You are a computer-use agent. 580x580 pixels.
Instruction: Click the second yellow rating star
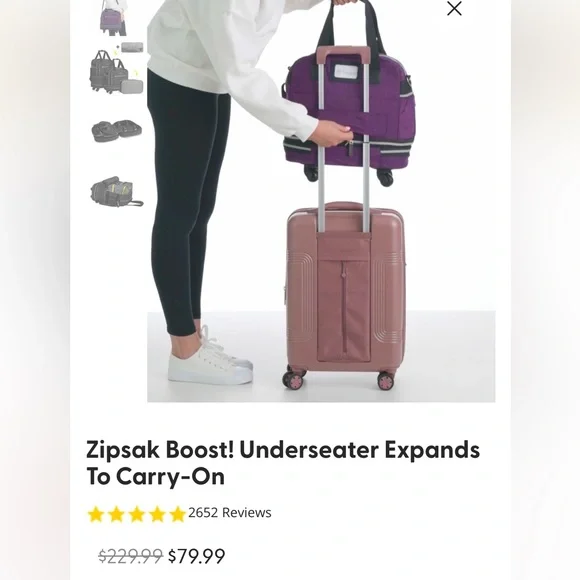117,514
